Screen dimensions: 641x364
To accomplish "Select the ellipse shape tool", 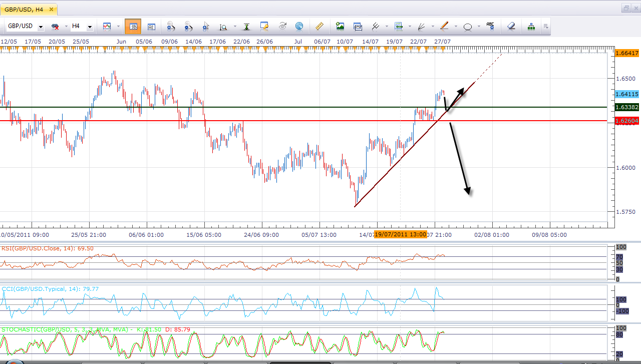I will coord(468,27).
